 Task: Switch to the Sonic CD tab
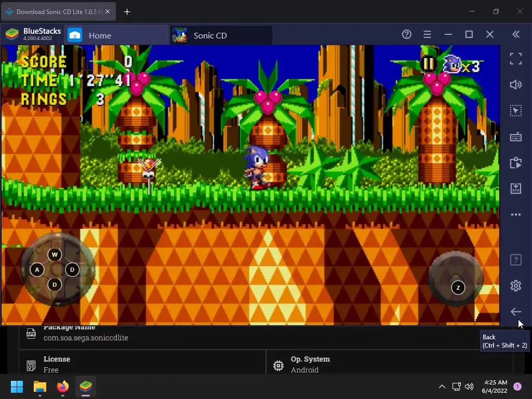pos(221,35)
